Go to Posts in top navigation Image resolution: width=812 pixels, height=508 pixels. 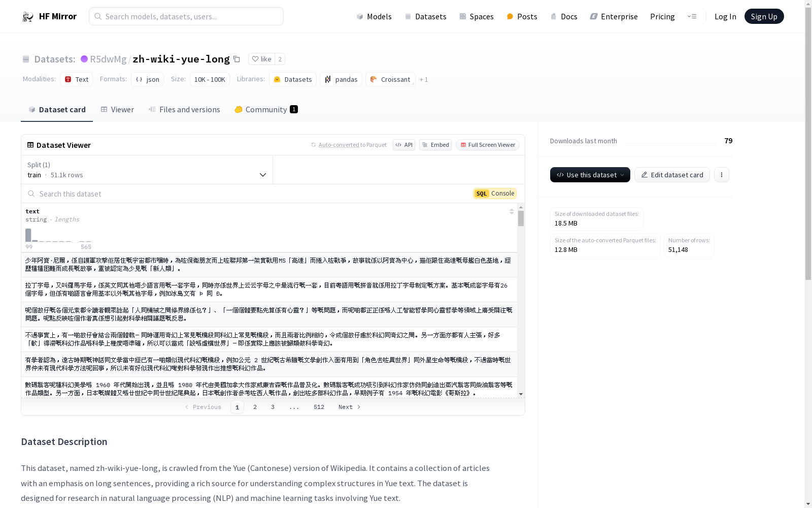coord(522,17)
